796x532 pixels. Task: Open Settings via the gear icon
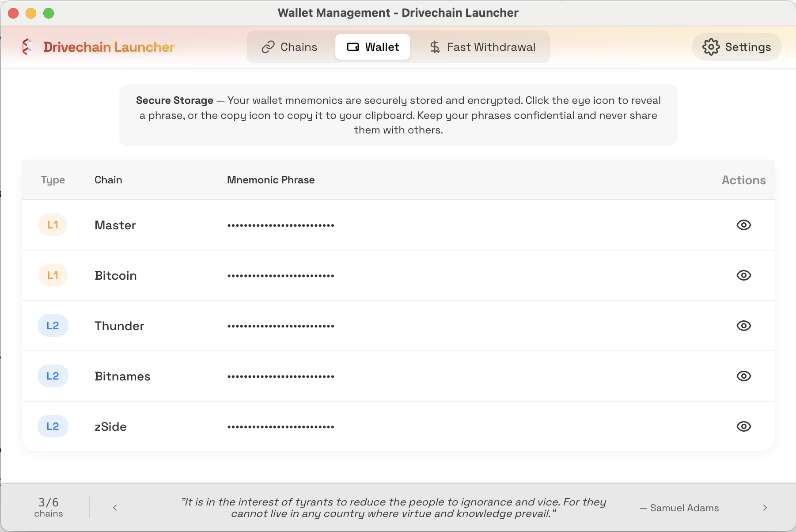point(711,47)
